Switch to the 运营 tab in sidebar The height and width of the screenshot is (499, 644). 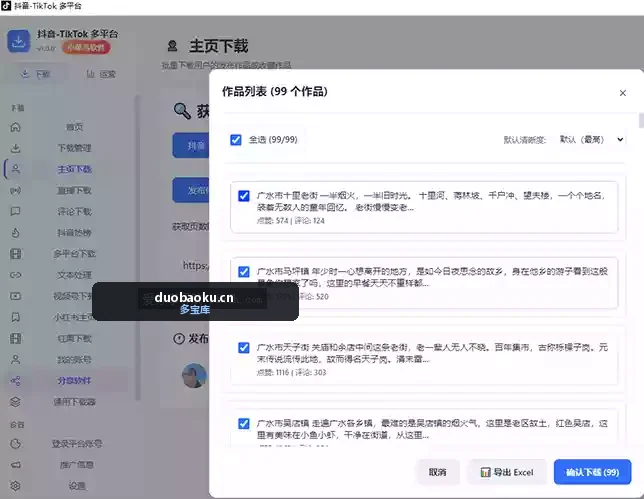101,74
